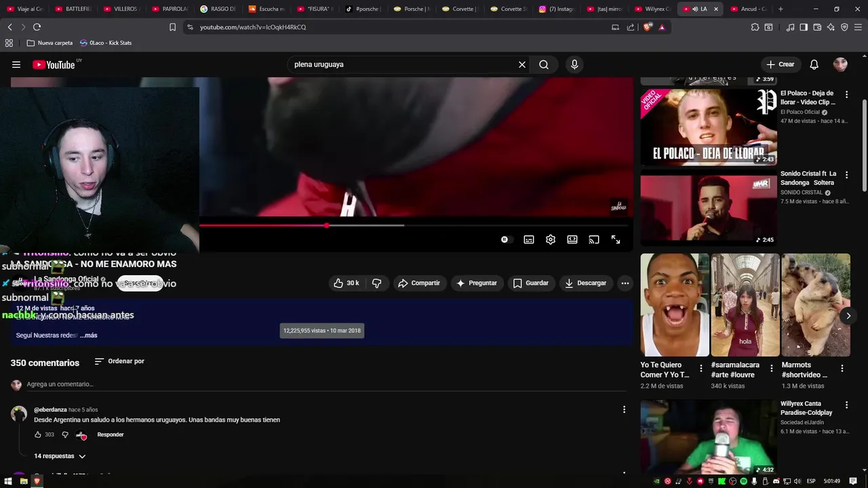The image size is (868, 488).
Task: Cast the video to a TV
Action: (594, 239)
